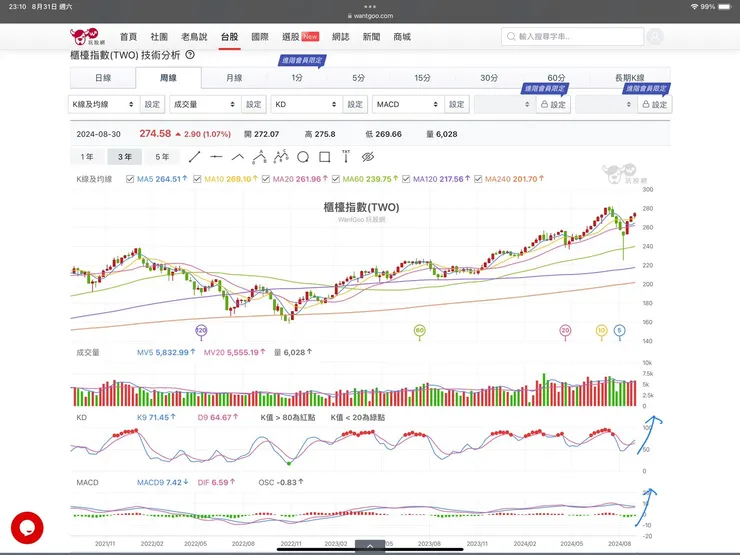The height and width of the screenshot is (555, 740).
Task: Click the search magnifier icon
Action: [x=511, y=36]
